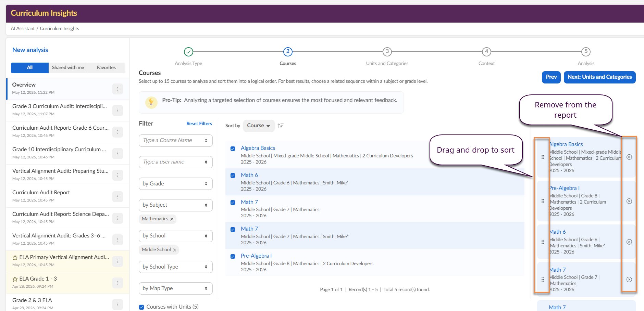Screen dimensions: 644x311
Task: Open the Algebra Basics link in the course list
Action: click(x=258, y=148)
